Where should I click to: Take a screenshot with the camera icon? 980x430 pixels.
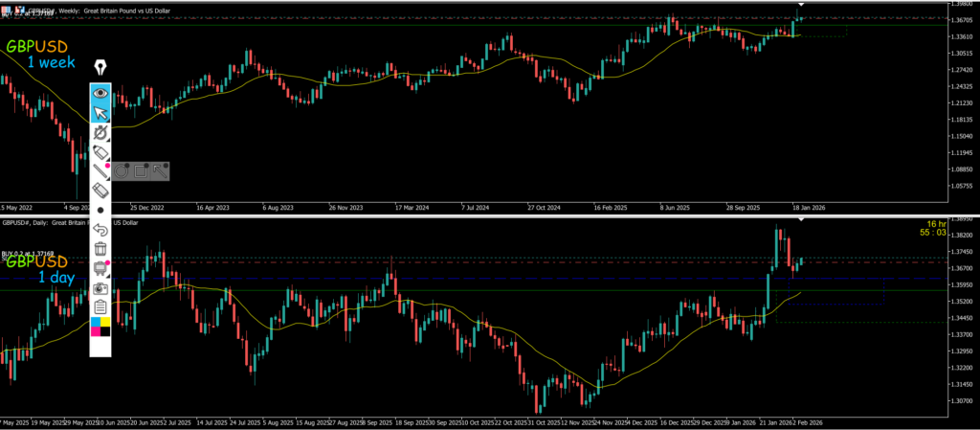tap(100, 288)
